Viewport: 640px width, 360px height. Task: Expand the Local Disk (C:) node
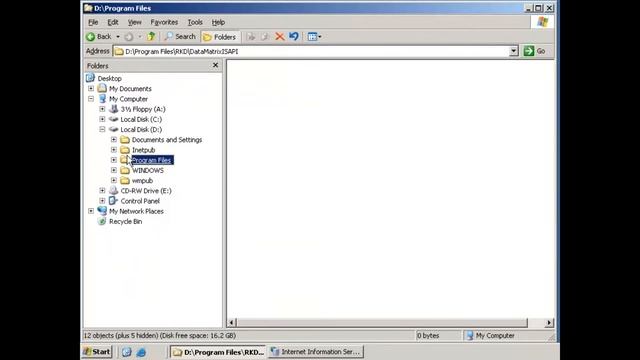pos(102,119)
